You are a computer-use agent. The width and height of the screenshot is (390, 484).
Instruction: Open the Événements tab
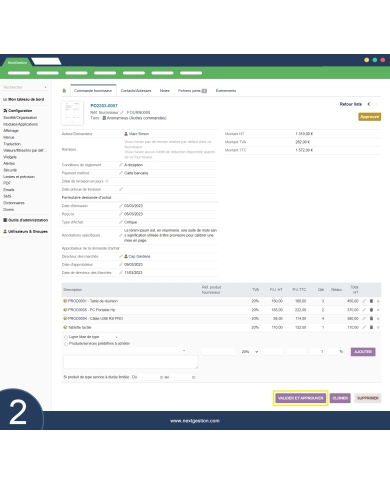coord(226,91)
